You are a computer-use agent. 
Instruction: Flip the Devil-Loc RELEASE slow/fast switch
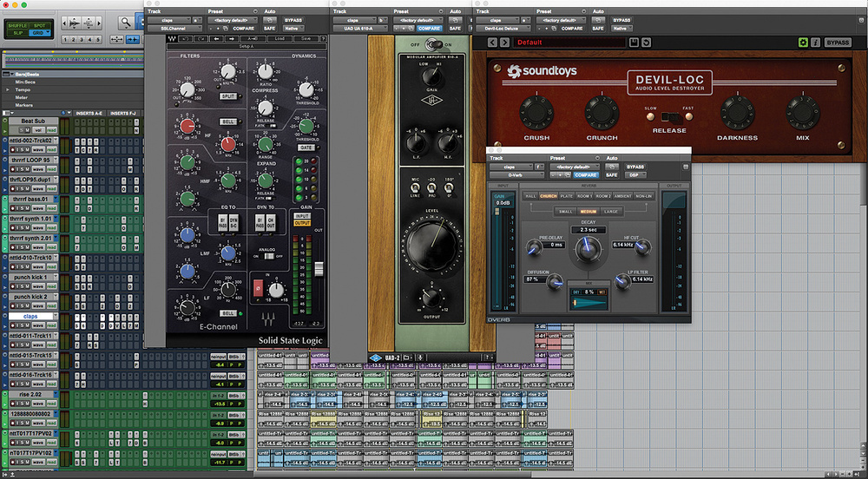pos(670,116)
